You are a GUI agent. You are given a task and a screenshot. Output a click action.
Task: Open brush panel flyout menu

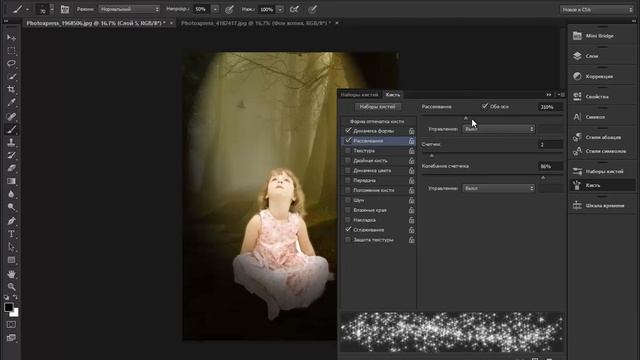[562, 95]
